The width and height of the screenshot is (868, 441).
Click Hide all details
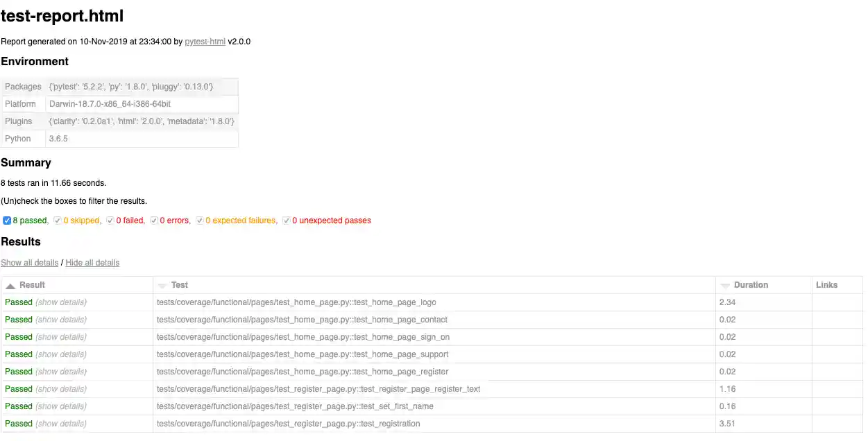pyautogui.click(x=92, y=262)
